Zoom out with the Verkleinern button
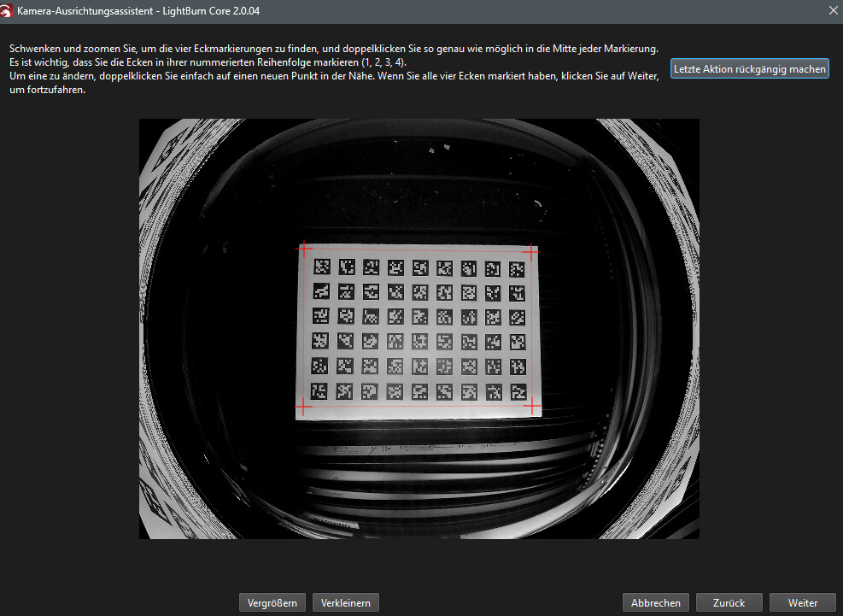The height and width of the screenshot is (616, 843). tap(346, 602)
